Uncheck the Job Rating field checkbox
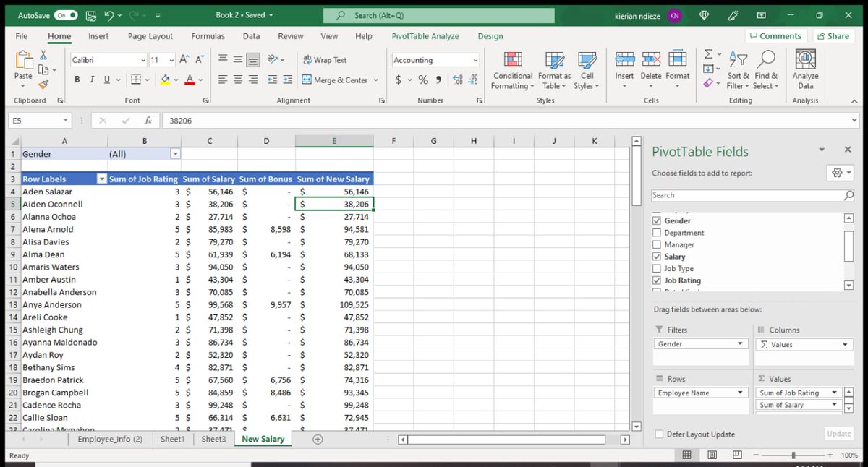The height and width of the screenshot is (467, 868). pyautogui.click(x=657, y=280)
